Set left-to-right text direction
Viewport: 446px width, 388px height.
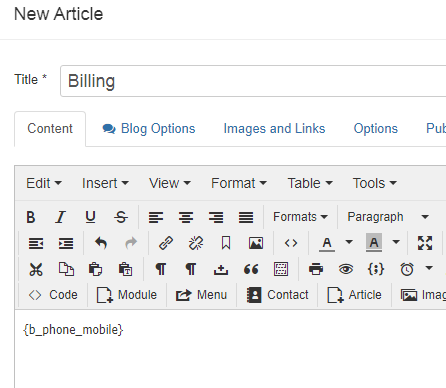pyautogui.click(x=161, y=269)
